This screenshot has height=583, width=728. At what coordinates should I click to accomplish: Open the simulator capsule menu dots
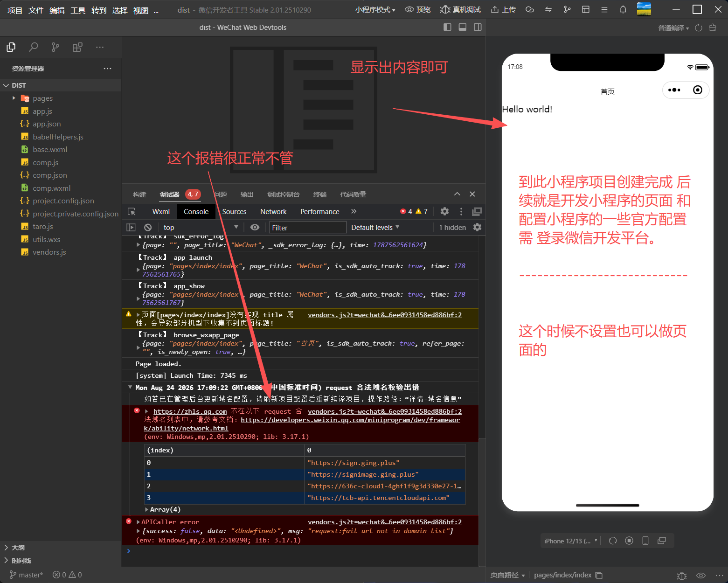point(674,90)
